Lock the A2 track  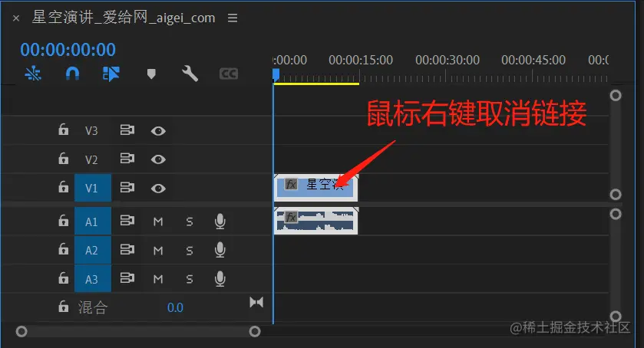[63, 248]
